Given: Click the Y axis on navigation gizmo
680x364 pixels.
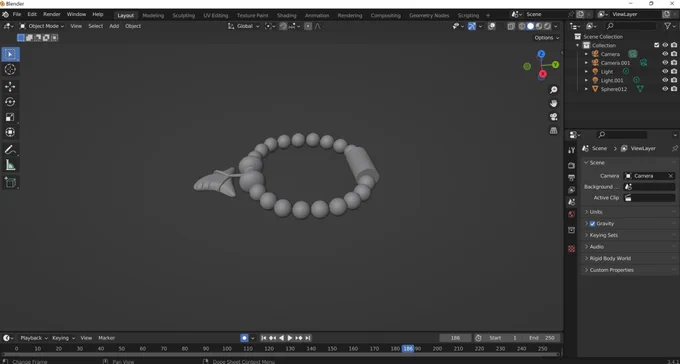Looking at the screenshot, I should (555, 65).
